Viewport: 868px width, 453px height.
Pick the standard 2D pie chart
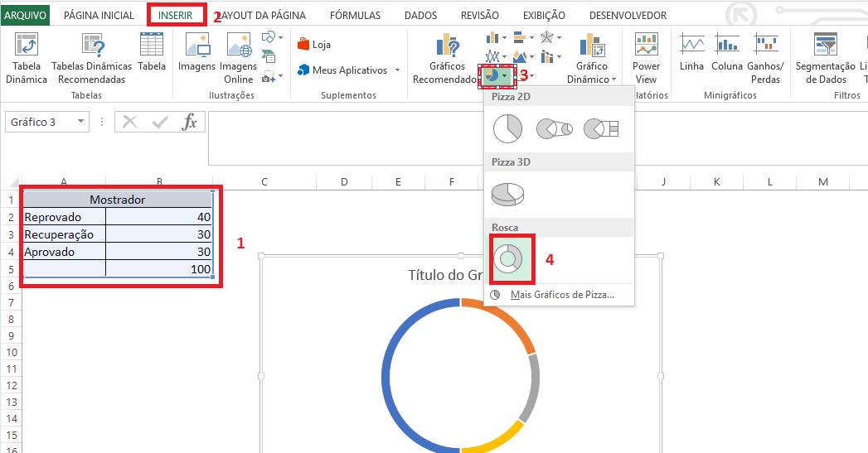pos(507,128)
